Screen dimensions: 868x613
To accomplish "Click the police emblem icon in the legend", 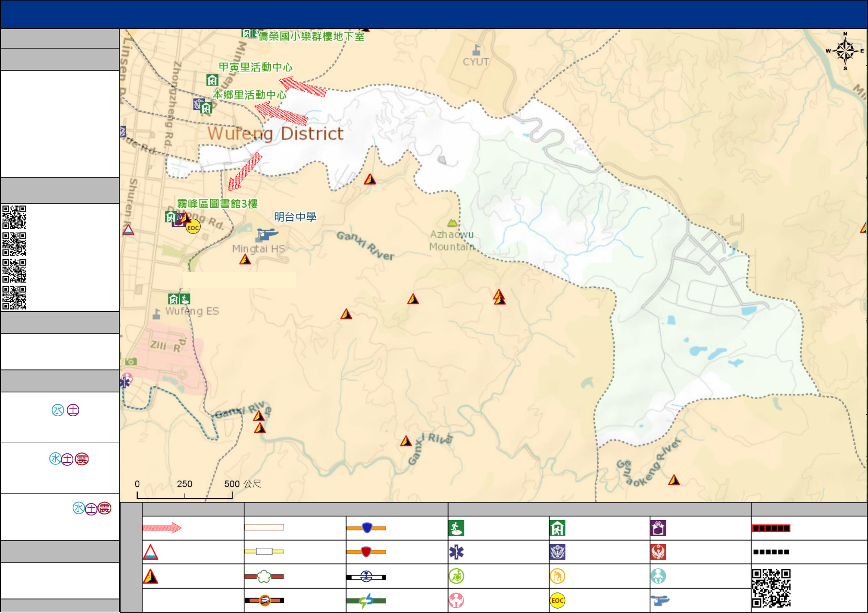I will coord(558,552).
